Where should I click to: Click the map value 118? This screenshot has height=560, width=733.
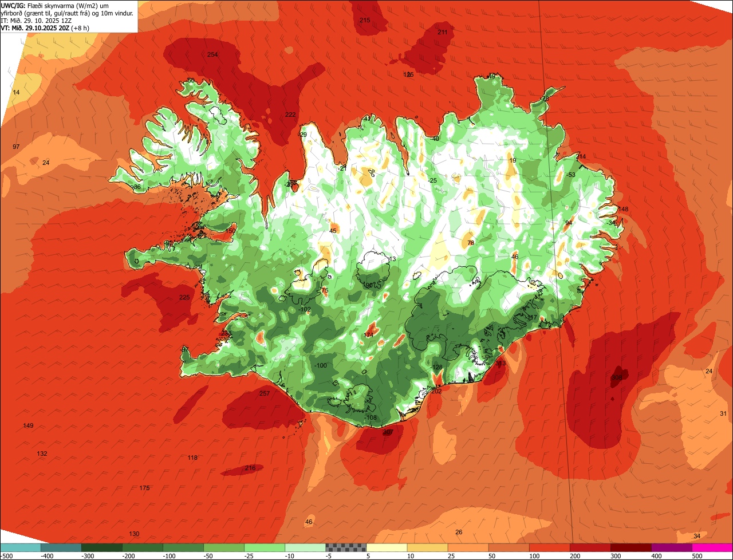[x=192, y=458]
